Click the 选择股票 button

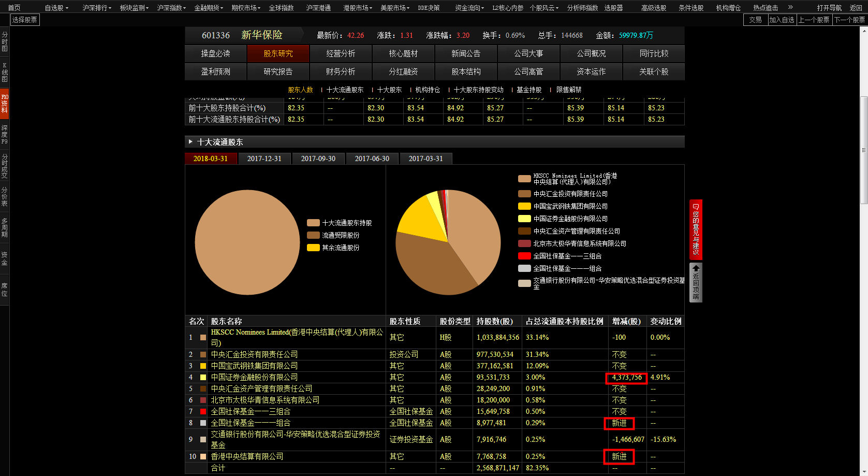point(25,20)
